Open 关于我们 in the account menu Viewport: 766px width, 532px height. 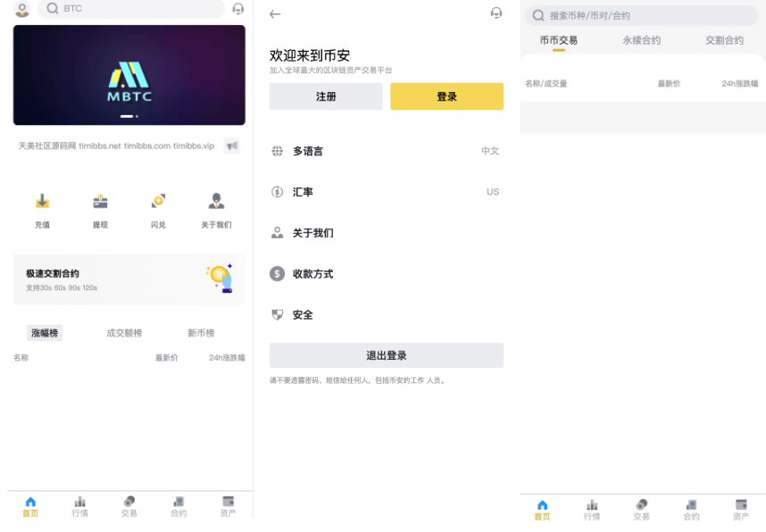(x=387, y=233)
